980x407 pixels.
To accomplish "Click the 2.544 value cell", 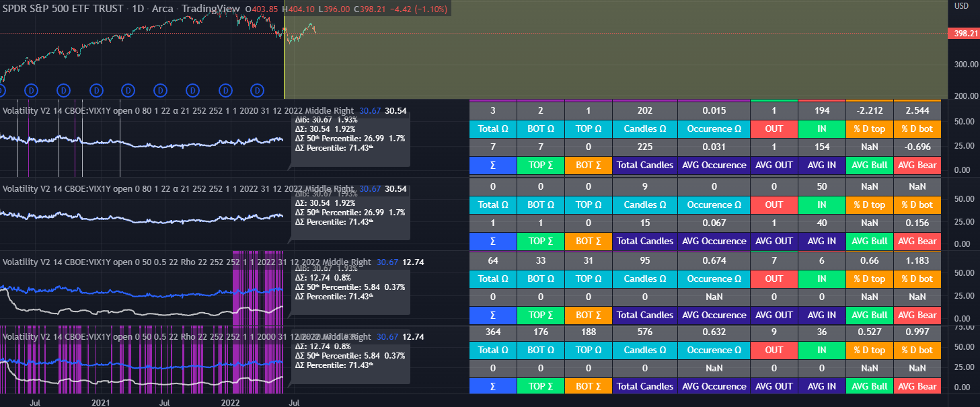I will click(x=917, y=110).
